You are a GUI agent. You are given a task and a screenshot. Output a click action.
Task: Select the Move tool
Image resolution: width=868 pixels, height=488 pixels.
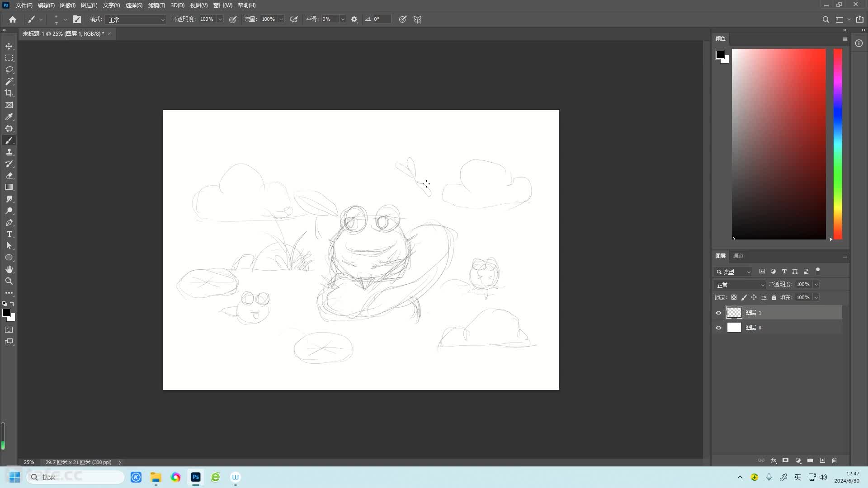[9, 46]
